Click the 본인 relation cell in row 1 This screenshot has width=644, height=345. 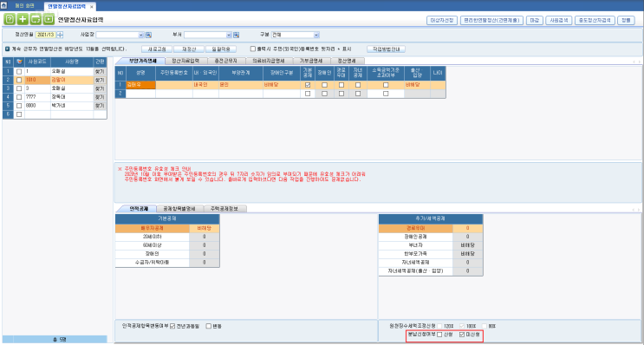click(241, 85)
